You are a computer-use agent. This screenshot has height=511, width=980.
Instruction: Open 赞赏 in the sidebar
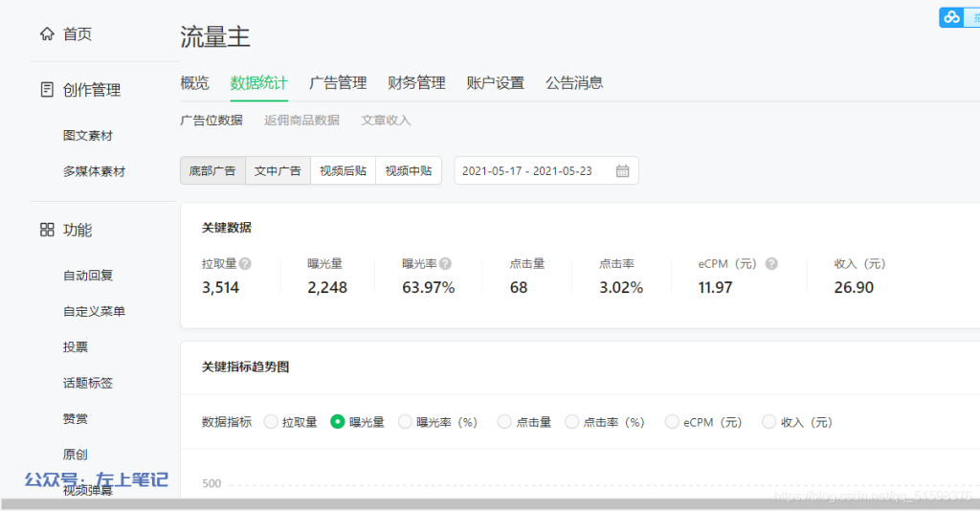(75, 418)
